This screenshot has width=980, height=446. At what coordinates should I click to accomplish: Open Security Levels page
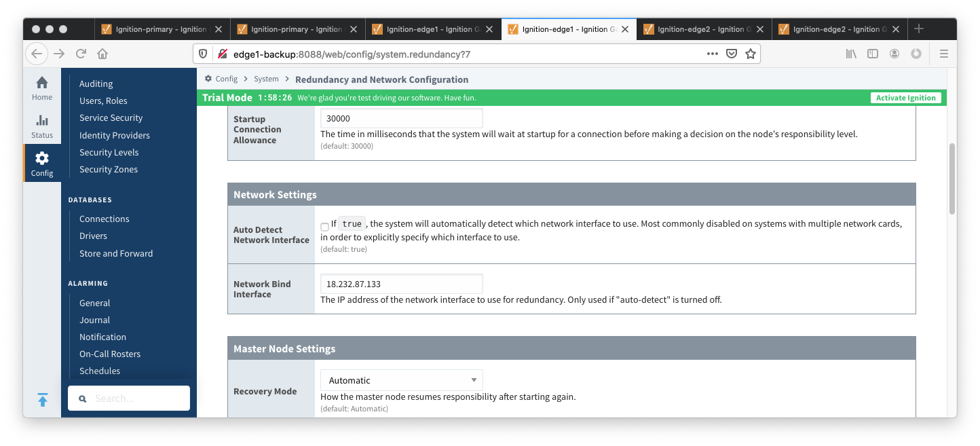pyautogui.click(x=109, y=152)
